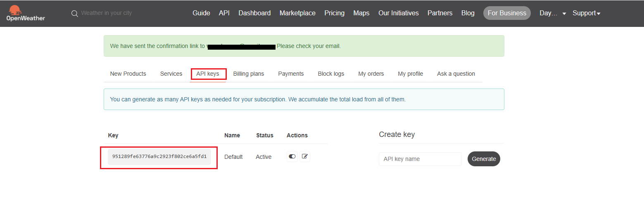
Task: Open Maps in the top navigation
Action: (x=361, y=13)
